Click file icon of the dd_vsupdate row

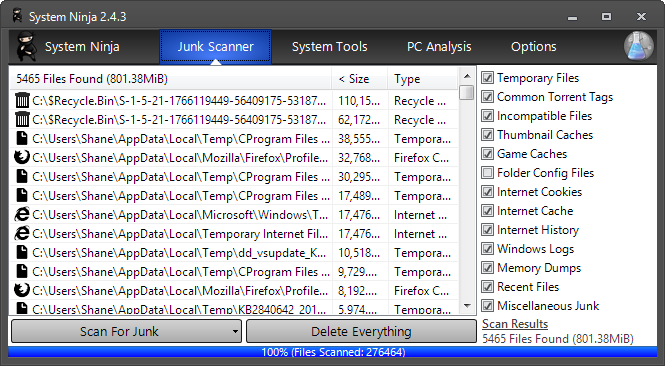click(x=22, y=252)
